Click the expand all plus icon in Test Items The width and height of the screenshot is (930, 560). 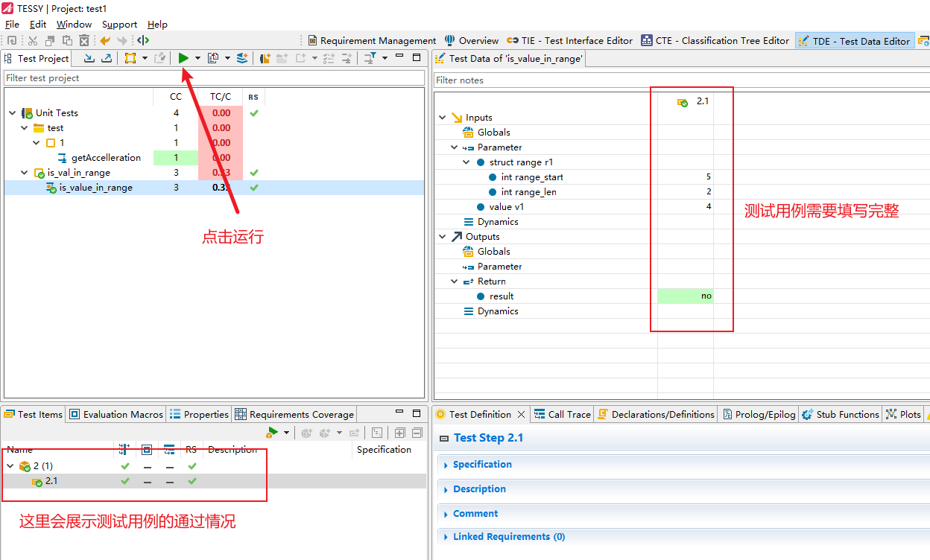399,433
